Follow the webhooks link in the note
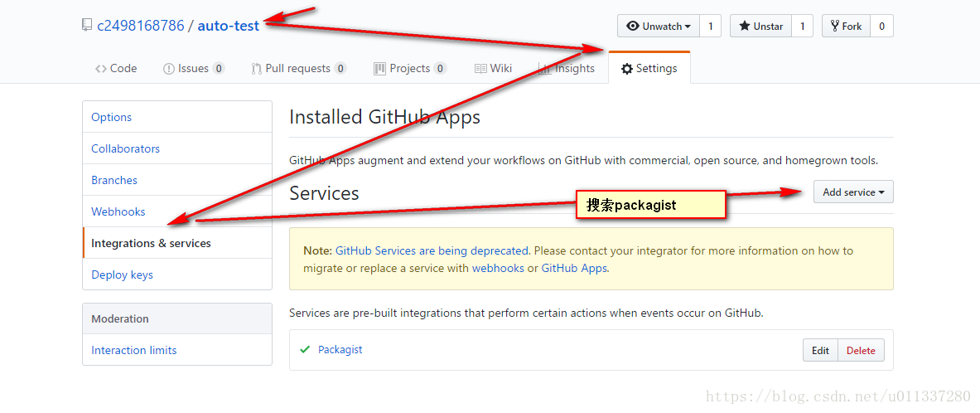This screenshot has width=980, height=413. [x=498, y=269]
